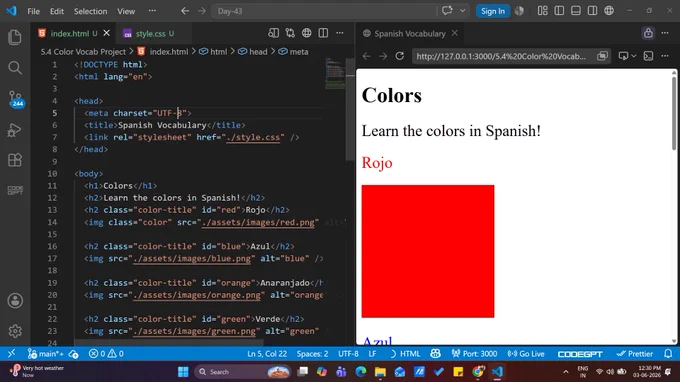Show more menus via ellipsis in menu bar
Viewport: 680px width, 382px height.
click(x=152, y=11)
